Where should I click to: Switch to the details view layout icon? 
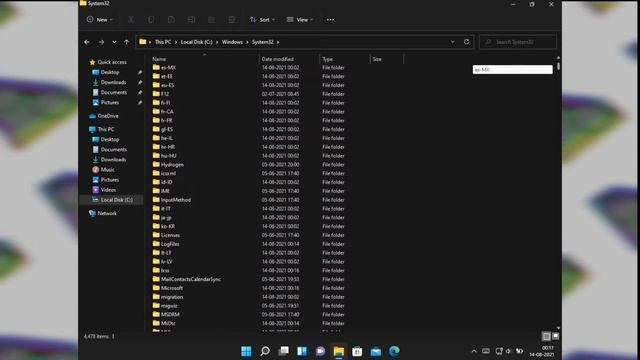tap(546, 336)
